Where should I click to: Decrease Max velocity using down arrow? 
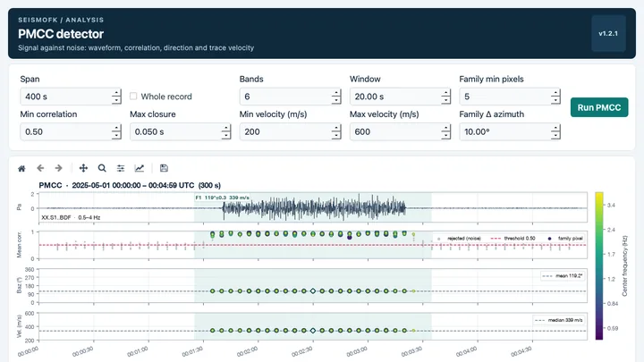445,136
